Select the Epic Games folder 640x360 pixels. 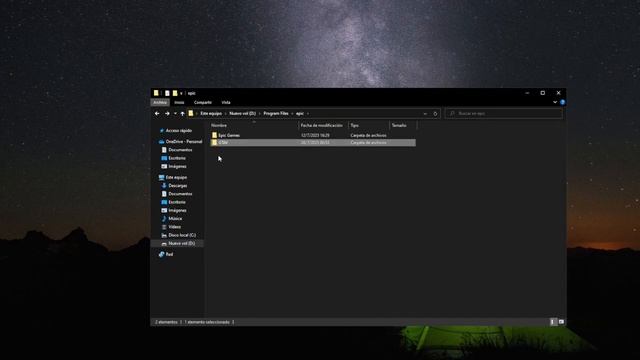pos(229,135)
